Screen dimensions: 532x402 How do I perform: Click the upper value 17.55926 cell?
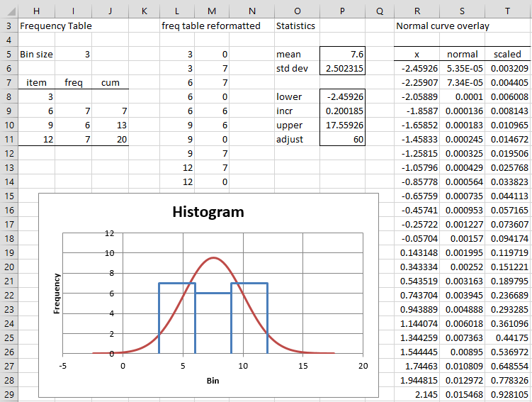coord(342,125)
